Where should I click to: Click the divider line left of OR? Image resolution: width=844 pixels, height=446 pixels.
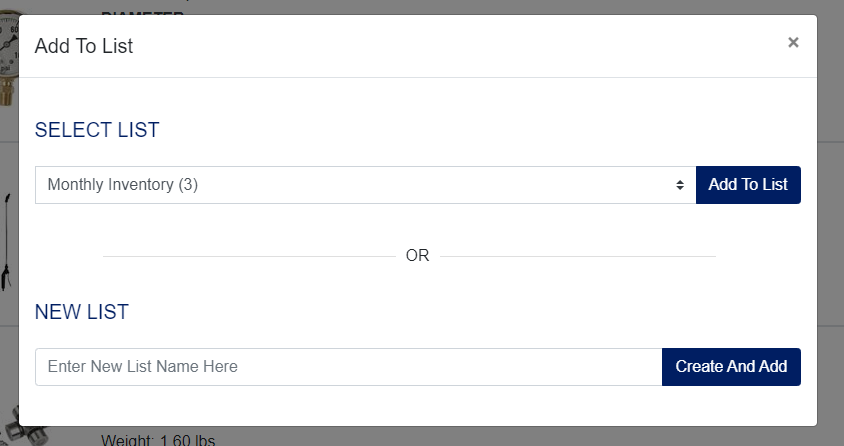click(249, 256)
